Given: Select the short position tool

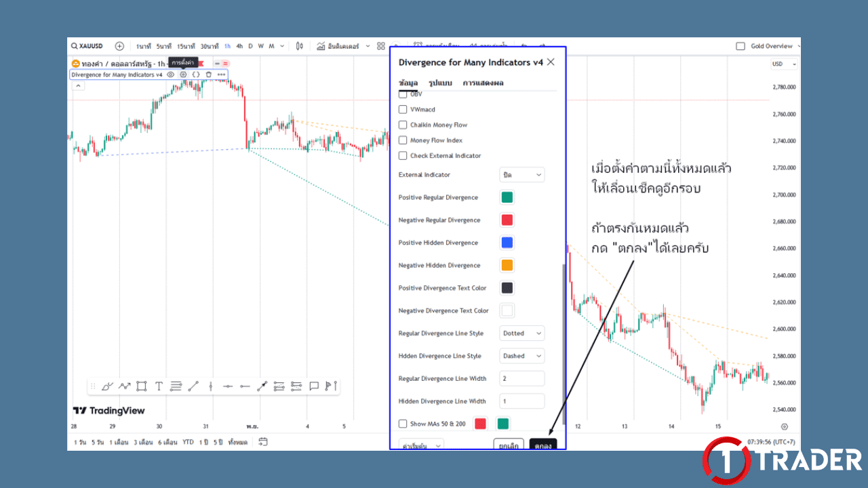Looking at the screenshot, I should coord(296,386).
